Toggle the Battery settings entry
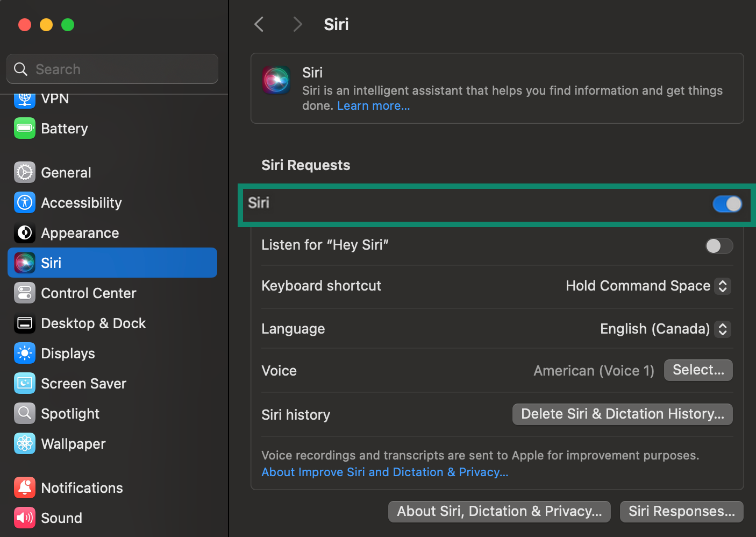 (x=64, y=129)
